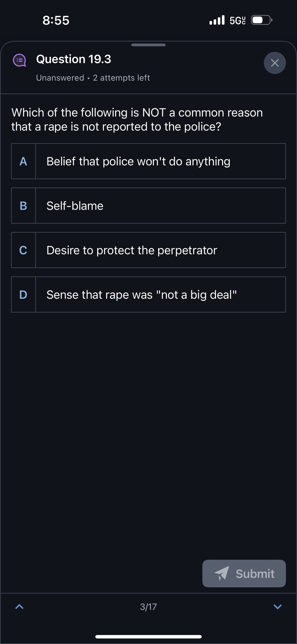Tap the 8:55 clock in status bar

click(x=56, y=20)
